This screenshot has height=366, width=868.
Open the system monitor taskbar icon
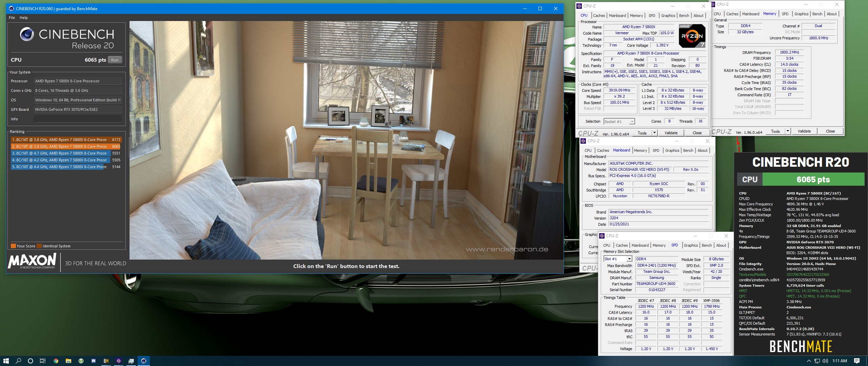[131, 361]
